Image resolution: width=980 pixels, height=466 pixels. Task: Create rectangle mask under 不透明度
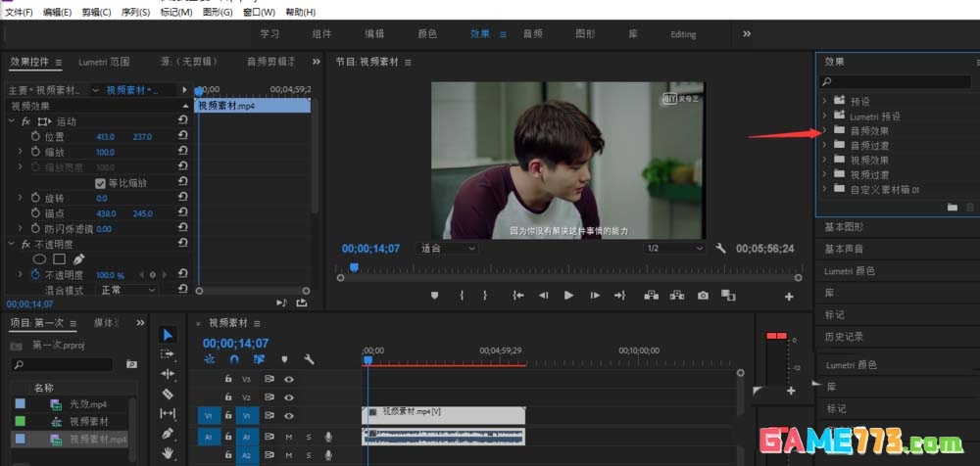(60, 258)
